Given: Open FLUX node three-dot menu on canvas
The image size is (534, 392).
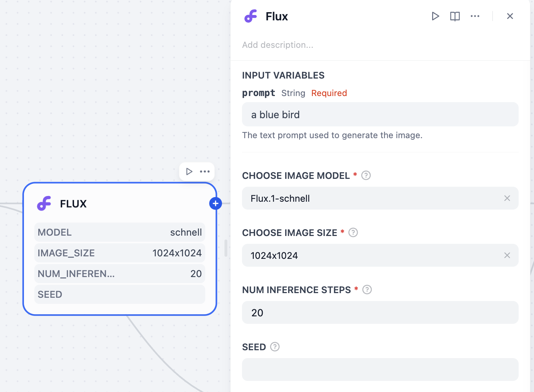Looking at the screenshot, I should pos(205,171).
